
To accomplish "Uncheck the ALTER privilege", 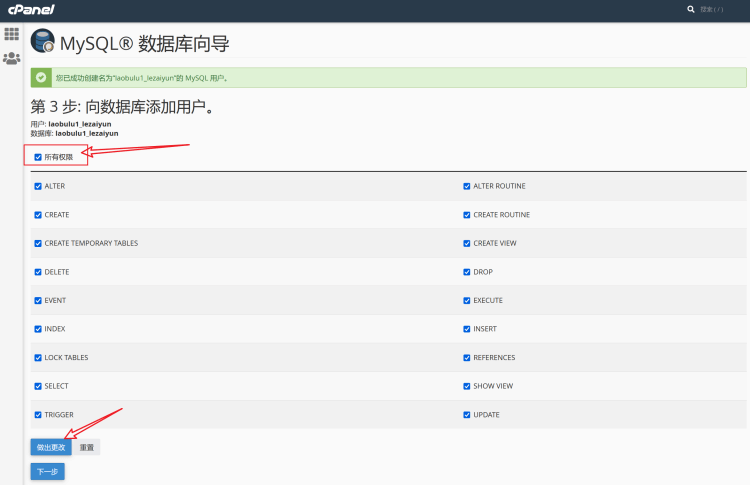I will [38, 186].
